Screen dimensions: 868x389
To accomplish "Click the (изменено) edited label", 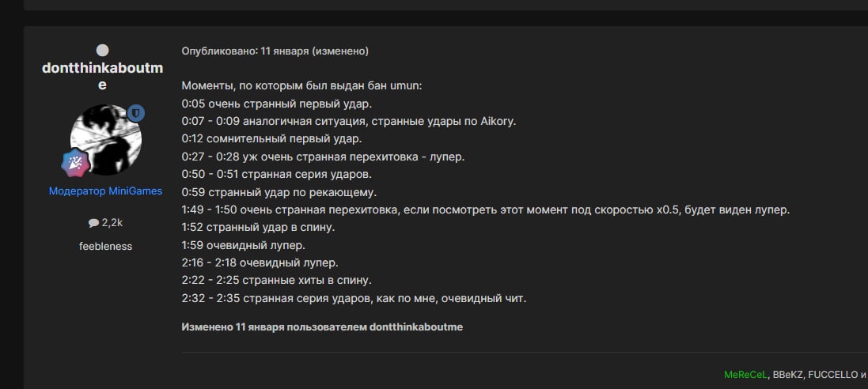I will (x=340, y=51).
